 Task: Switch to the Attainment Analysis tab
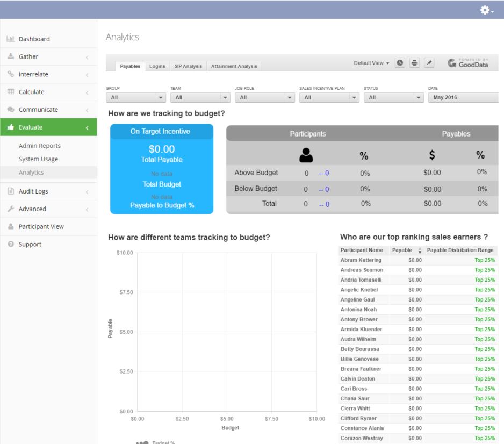coord(234,66)
